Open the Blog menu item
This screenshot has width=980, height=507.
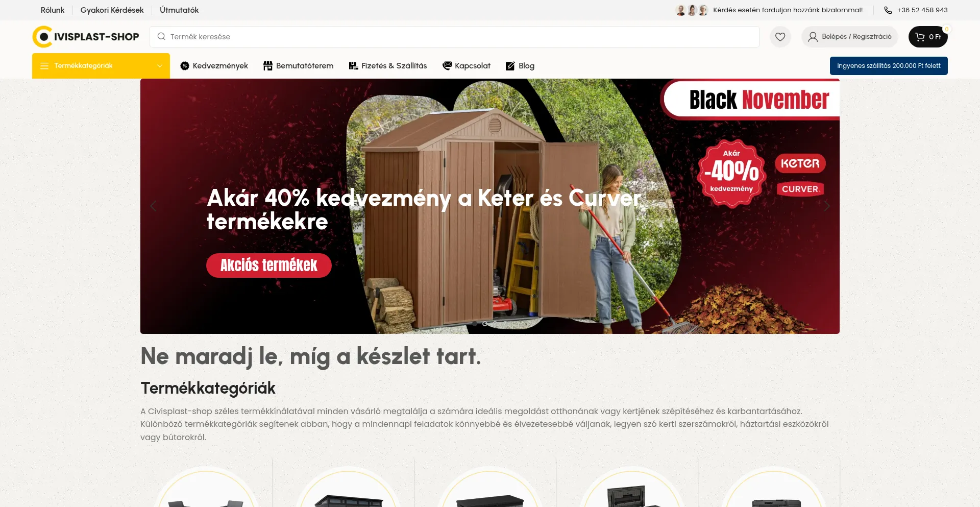coord(520,66)
